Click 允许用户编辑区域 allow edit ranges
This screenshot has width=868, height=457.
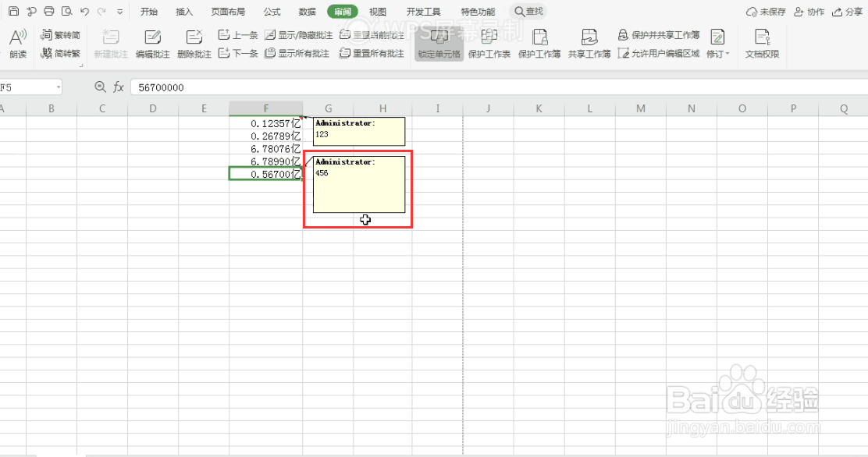[x=659, y=53]
